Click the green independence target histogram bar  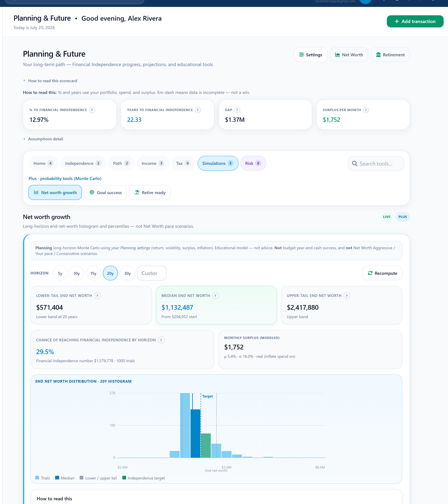coord(206,446)
